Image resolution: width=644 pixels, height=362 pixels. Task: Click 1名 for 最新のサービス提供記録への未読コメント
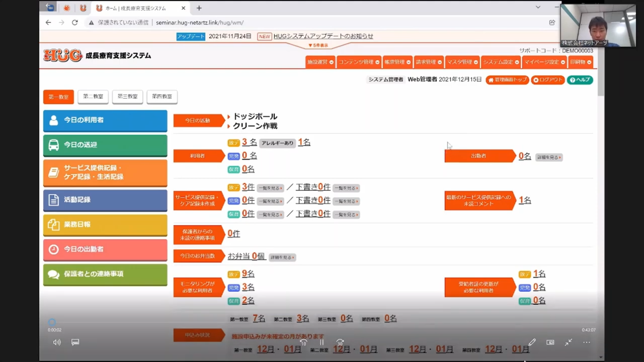click(x=525, y=201)
